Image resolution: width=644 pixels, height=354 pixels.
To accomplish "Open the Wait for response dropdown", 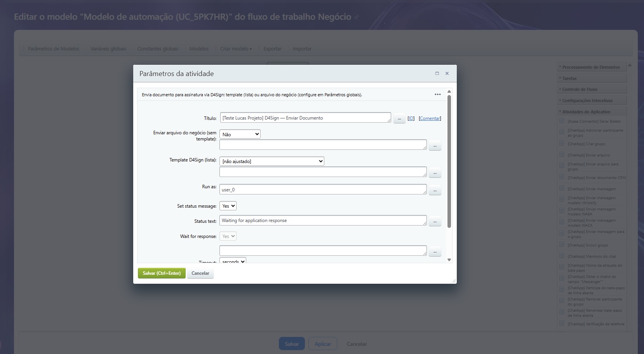I will (228, 236).
